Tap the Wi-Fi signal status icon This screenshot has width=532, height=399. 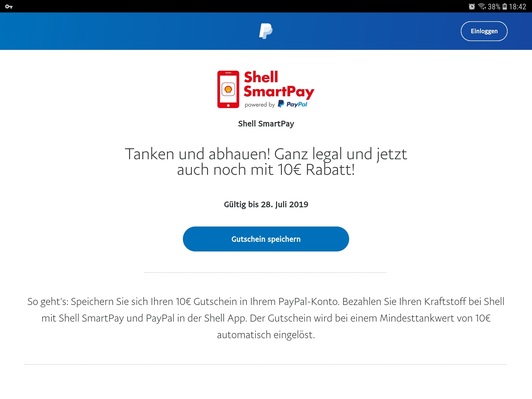(482, 6)
